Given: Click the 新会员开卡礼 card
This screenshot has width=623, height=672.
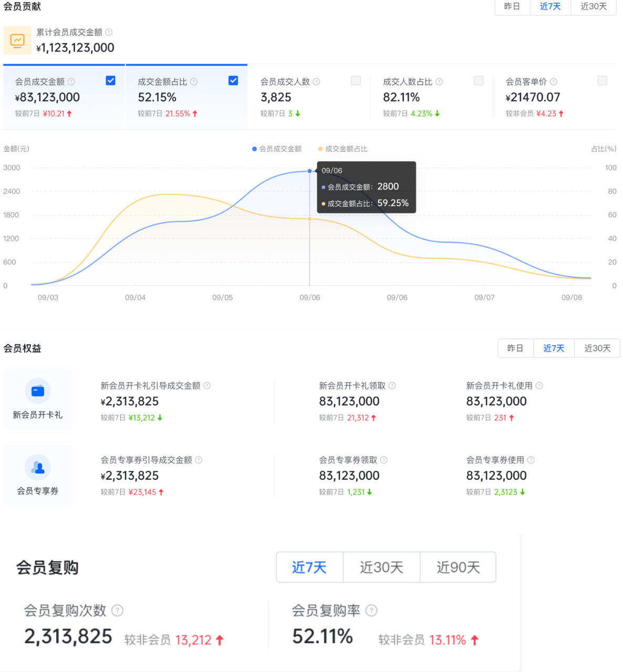Looking at the screenshot, I should tap(38, 399).
